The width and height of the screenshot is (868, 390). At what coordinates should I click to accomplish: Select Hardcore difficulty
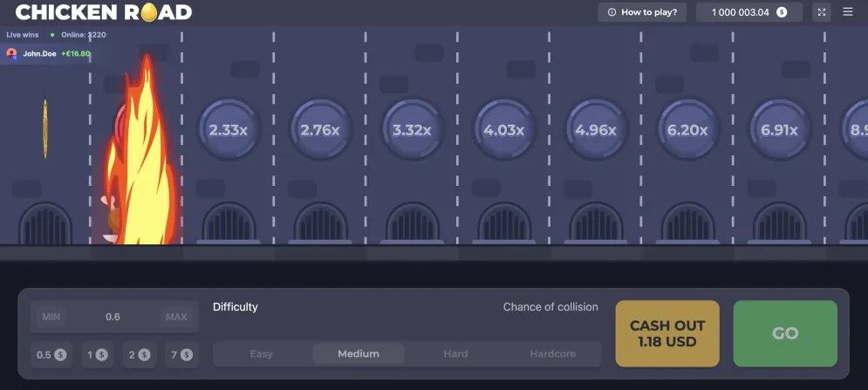(552, 353)
